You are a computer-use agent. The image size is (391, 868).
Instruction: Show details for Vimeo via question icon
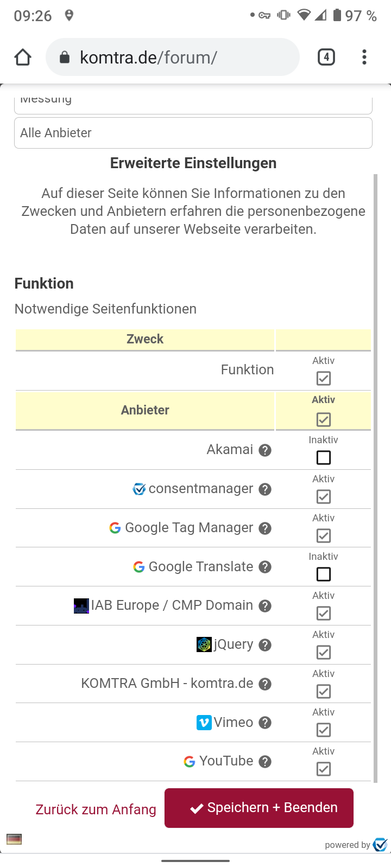click(x=265, y=723)
